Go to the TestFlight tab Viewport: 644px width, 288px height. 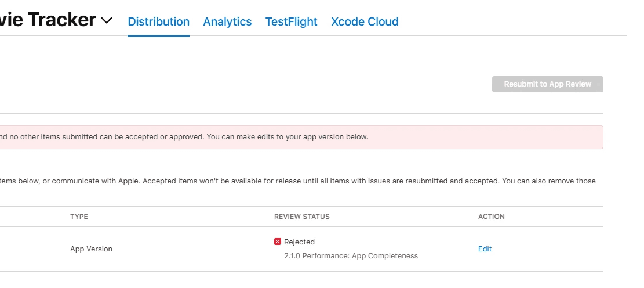[x=291, y=21]
